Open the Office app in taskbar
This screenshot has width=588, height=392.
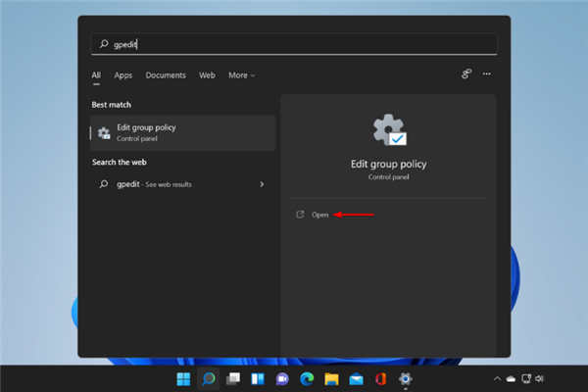(x=380, y=379)
